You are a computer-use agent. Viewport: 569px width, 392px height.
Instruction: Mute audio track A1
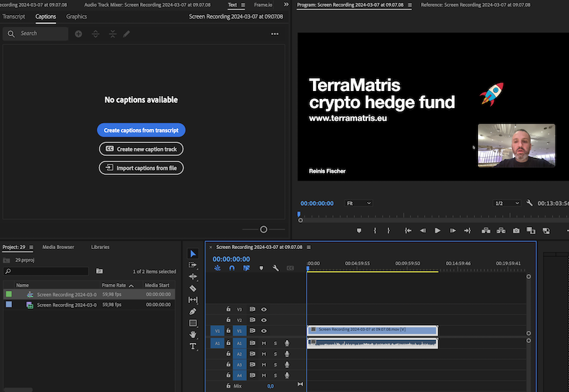click(264, 343)
